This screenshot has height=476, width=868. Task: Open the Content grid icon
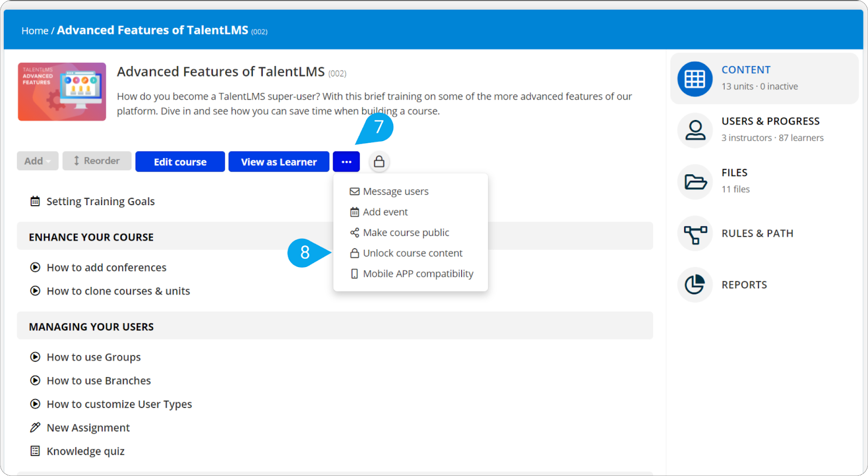click(694, 79)
